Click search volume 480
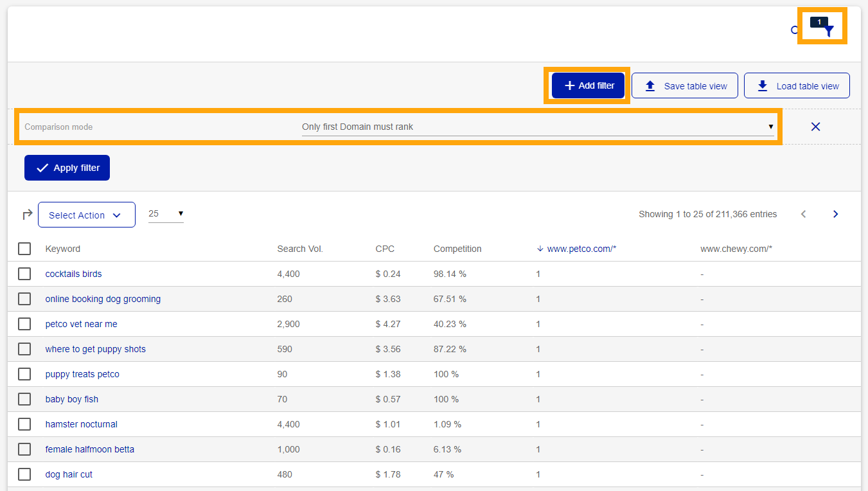868x491 pixels. [285, 474]
